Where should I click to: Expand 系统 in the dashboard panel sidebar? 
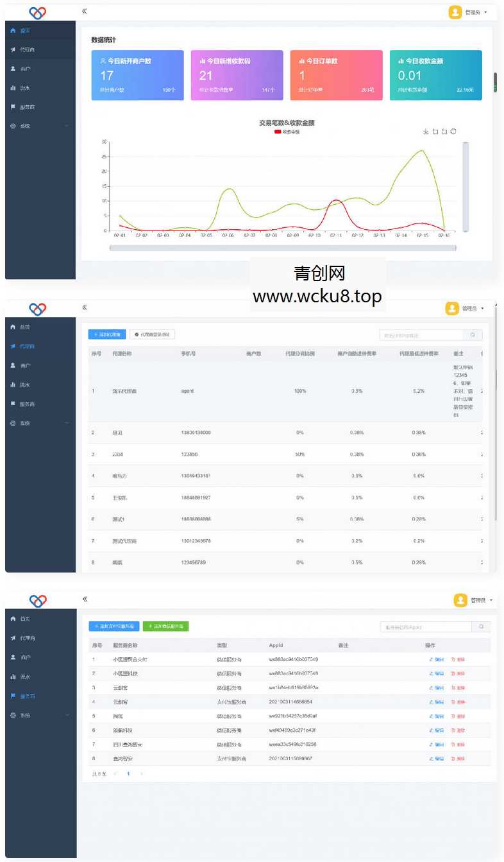tap(40, 126)
